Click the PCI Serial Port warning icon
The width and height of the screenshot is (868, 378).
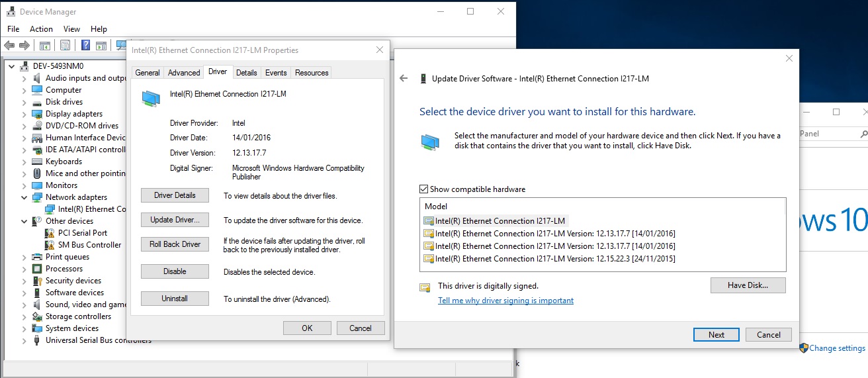(x=50, y=233)
